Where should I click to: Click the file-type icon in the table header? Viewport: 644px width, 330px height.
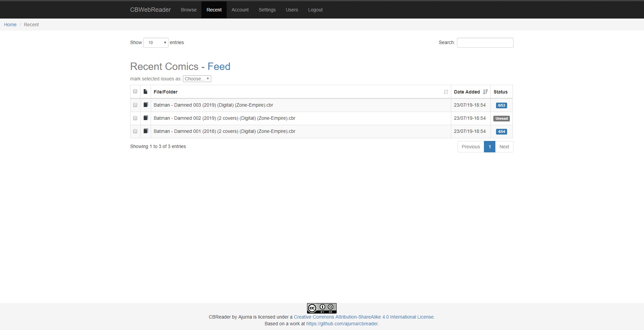coord(145,91)
